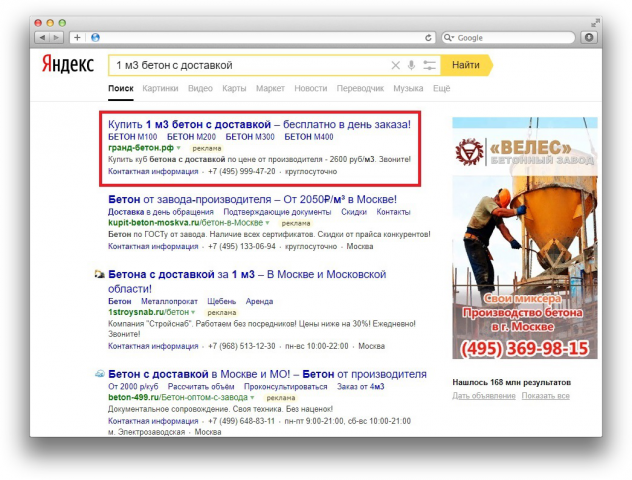Viewport: 632px width, 480px height.
Task: Open the 'От 2000 р/куб' sitelink
Action: click(x=133, y=387)
